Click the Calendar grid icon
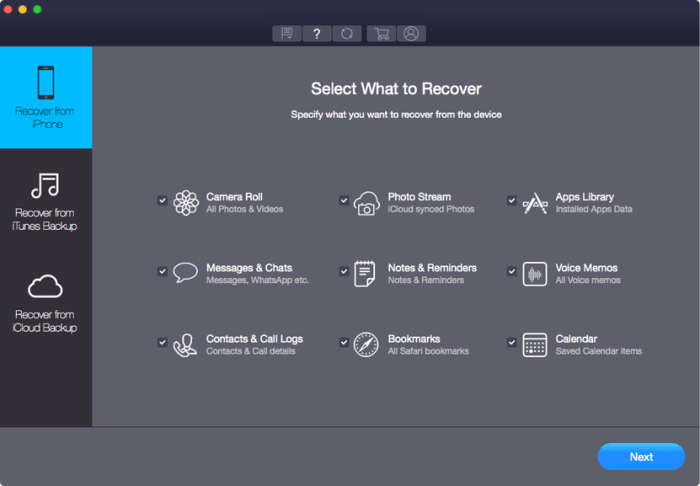The height and width of the screenshot is (486, 700). (x=535, y=345)
